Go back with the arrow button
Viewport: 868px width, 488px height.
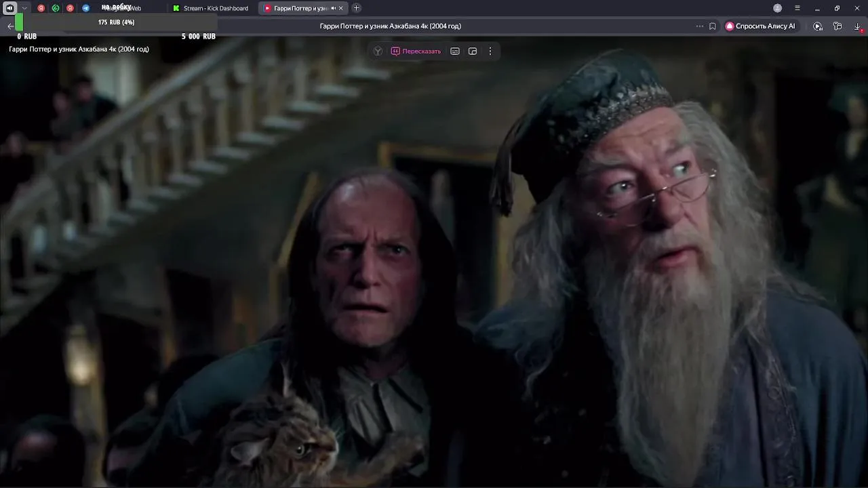(x=10, y=26)
